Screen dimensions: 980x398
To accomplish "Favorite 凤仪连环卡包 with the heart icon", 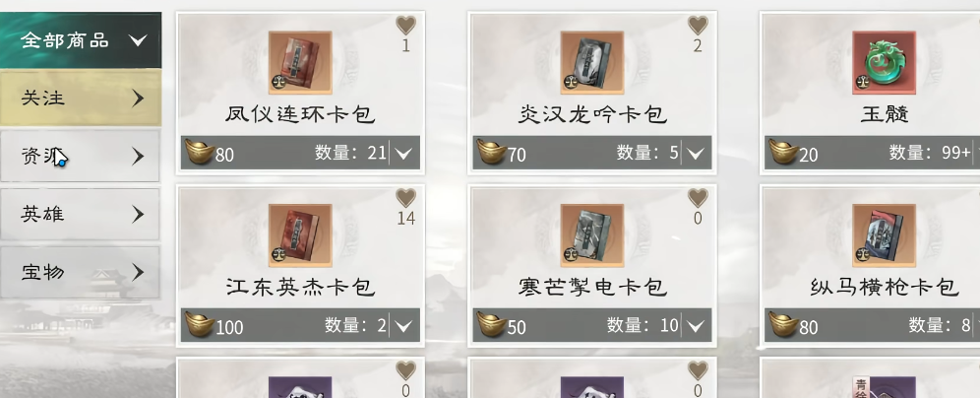I will [405, 26].
